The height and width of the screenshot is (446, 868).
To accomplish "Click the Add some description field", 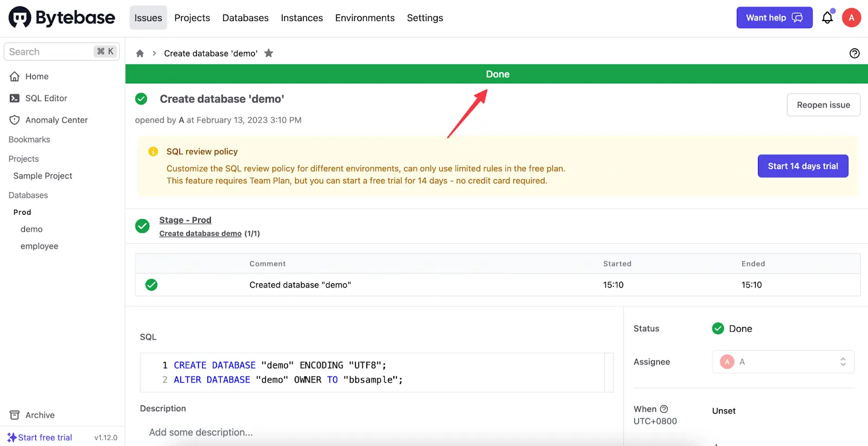I will (376, 432).
